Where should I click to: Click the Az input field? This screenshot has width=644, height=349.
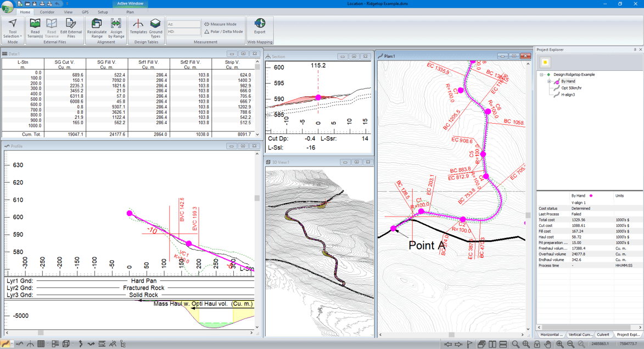pyautogui.click(x=183, y=24)
